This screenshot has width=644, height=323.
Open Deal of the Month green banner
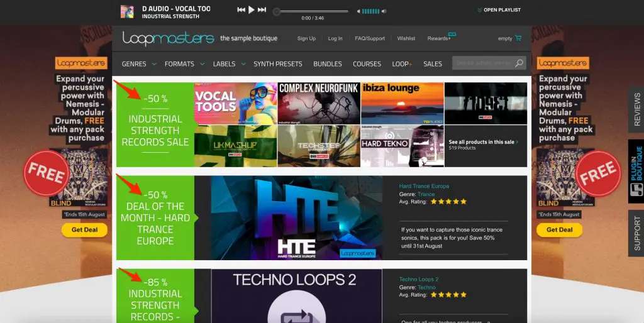155,218
